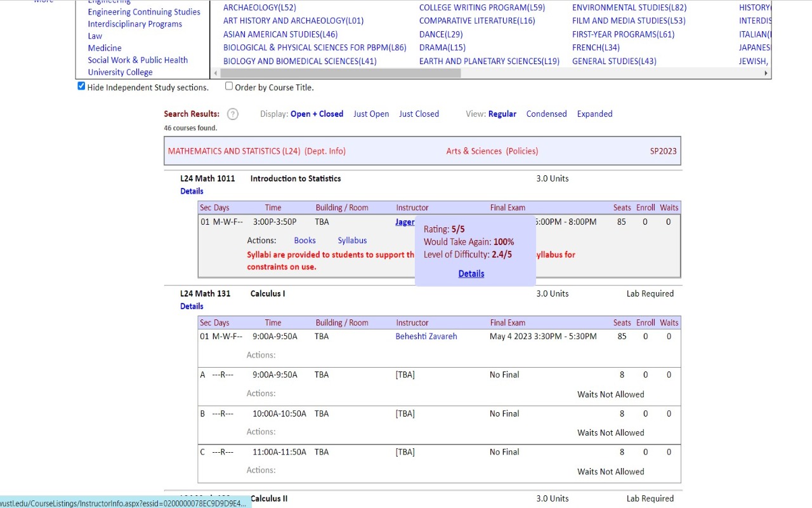Image resolution: width=812 pixels, height=508 pixels.
Task: Click the '46 courses found.' text
Action: click(190, 128)
